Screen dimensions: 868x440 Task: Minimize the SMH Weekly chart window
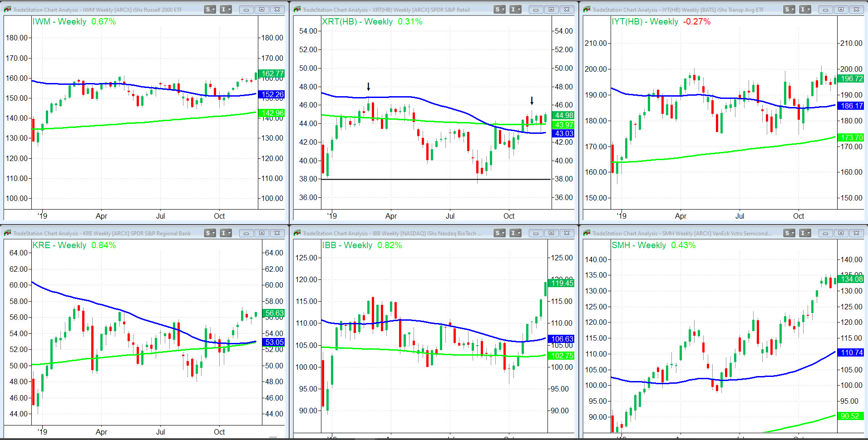pyautogui.click(x=825, y=233)
